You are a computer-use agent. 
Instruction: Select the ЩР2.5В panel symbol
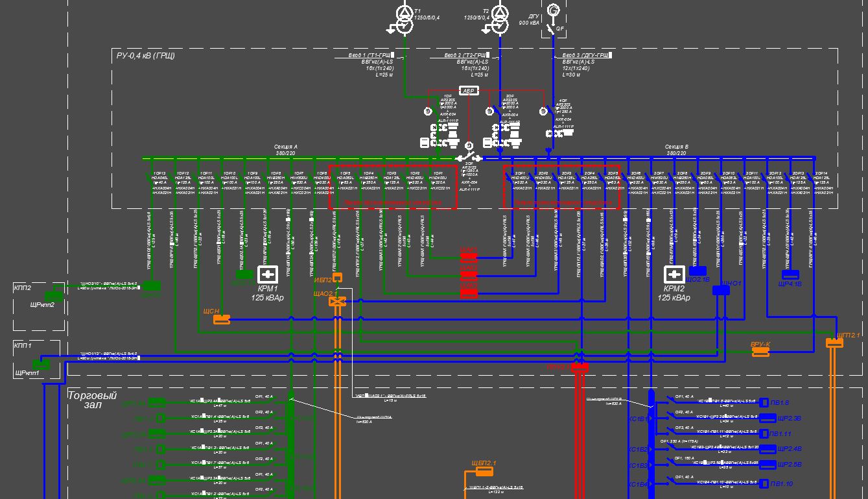coord(767,465)
